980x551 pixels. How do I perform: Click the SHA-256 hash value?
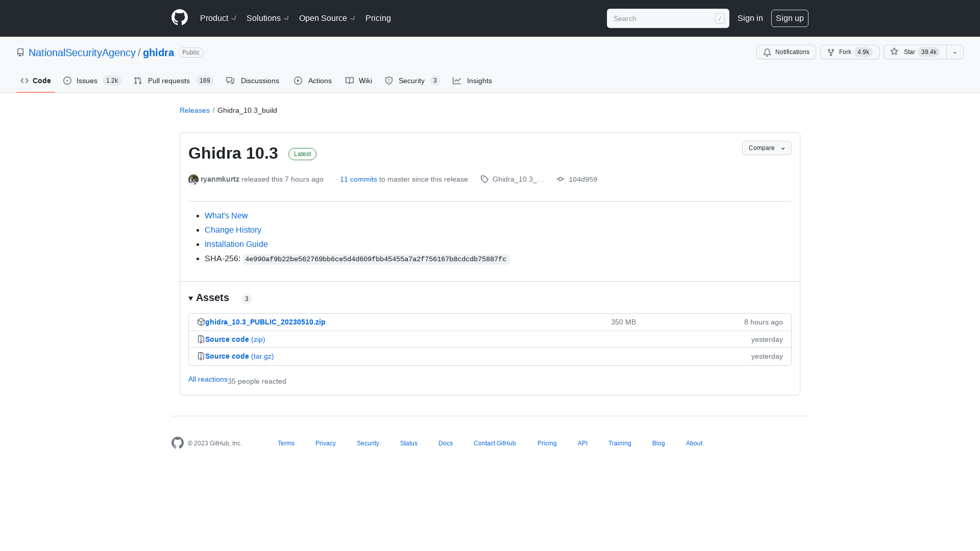point(376,259)
